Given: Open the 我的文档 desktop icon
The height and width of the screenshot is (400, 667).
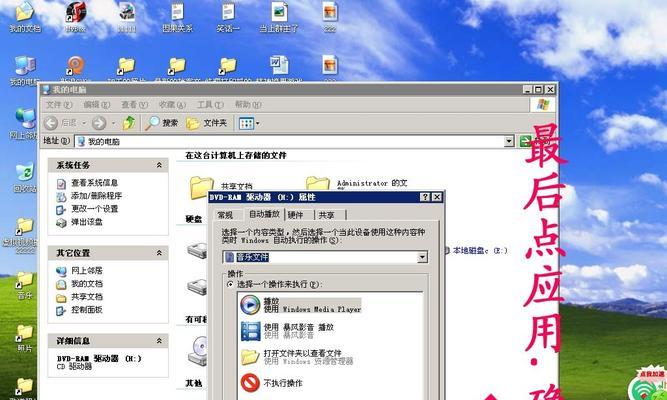Looking at the screenshot, I should coord(25,16).
